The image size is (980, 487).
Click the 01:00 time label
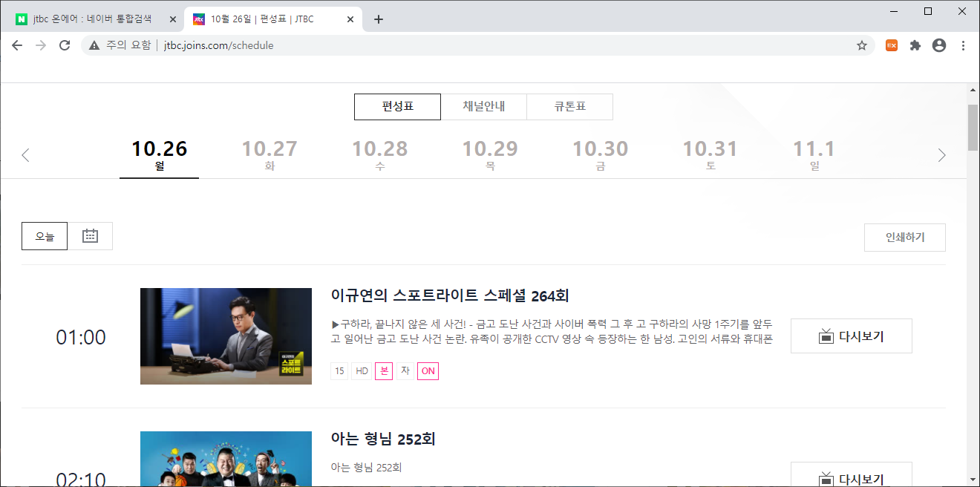pyautogui.click(x=81, y=337)
